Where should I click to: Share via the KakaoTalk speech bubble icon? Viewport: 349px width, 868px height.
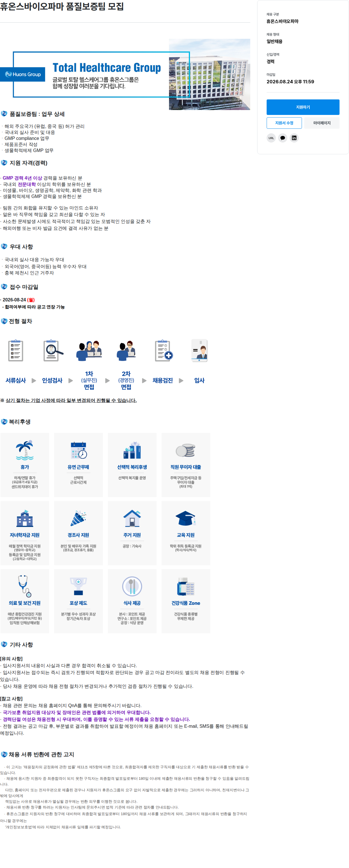coord(283,138)
